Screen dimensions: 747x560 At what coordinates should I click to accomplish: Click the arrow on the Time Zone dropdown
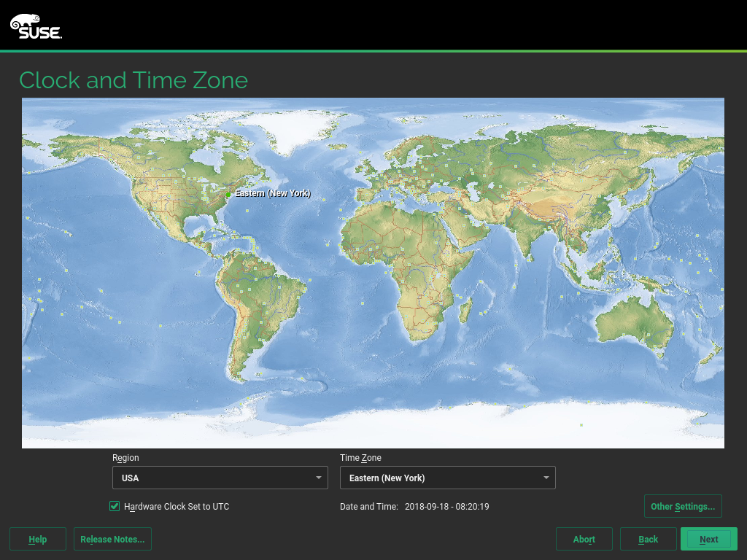[x=546, y=478]
